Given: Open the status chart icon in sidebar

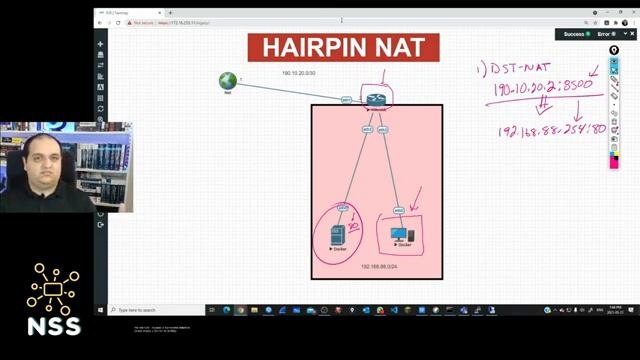Looking at the screenshot, I should tap(100, 76).
